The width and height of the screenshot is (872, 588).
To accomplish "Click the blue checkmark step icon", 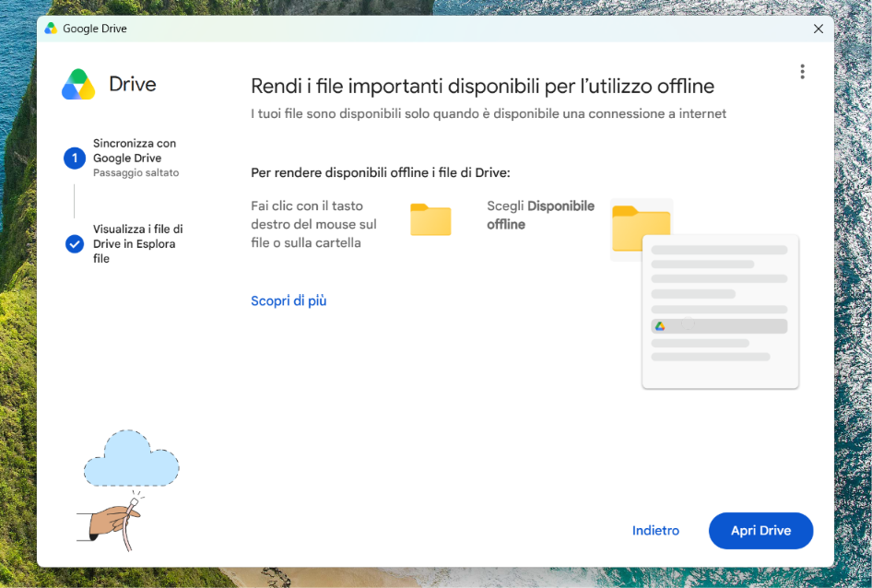I will coord(75,243).
